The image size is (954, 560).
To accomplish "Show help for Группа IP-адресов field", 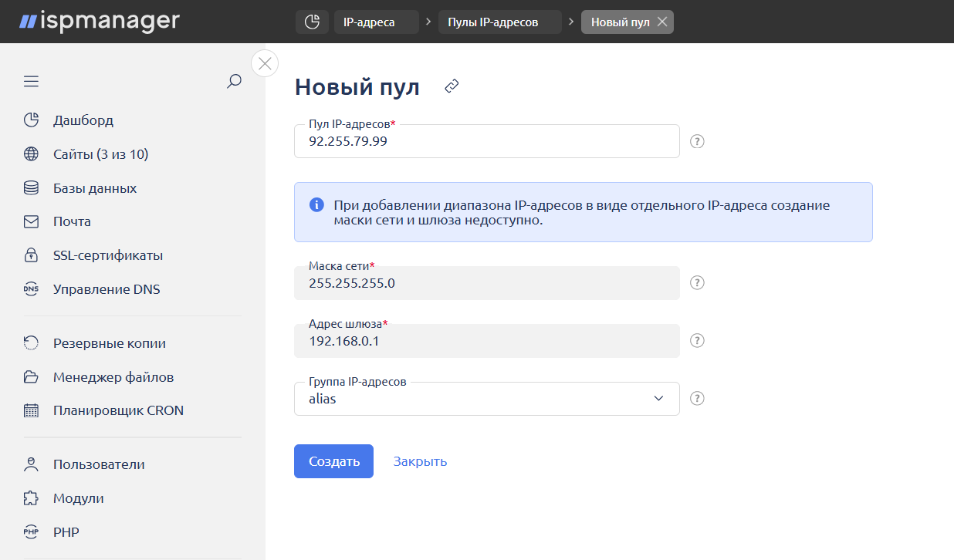I will (x=697, y=399).
